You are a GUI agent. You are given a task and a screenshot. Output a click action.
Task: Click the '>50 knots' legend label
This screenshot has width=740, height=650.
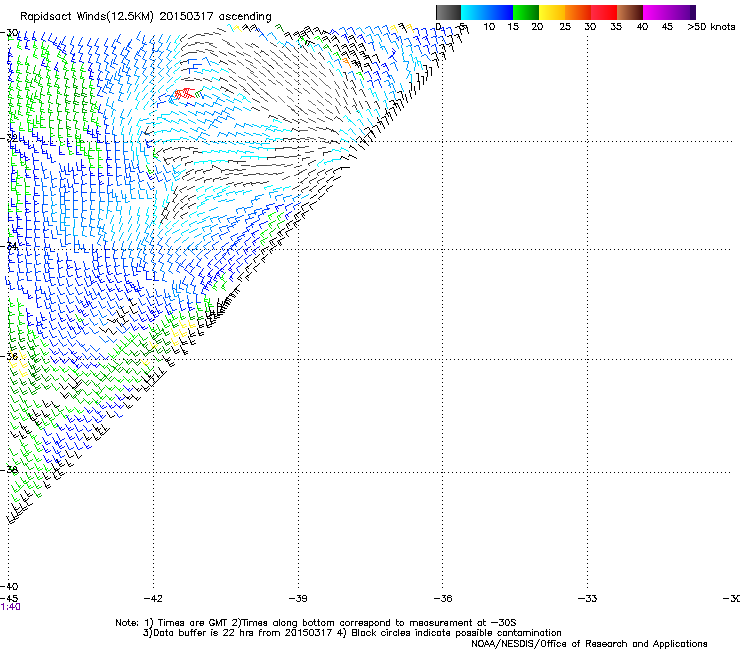pyautogui.click(x=711, y=27)
